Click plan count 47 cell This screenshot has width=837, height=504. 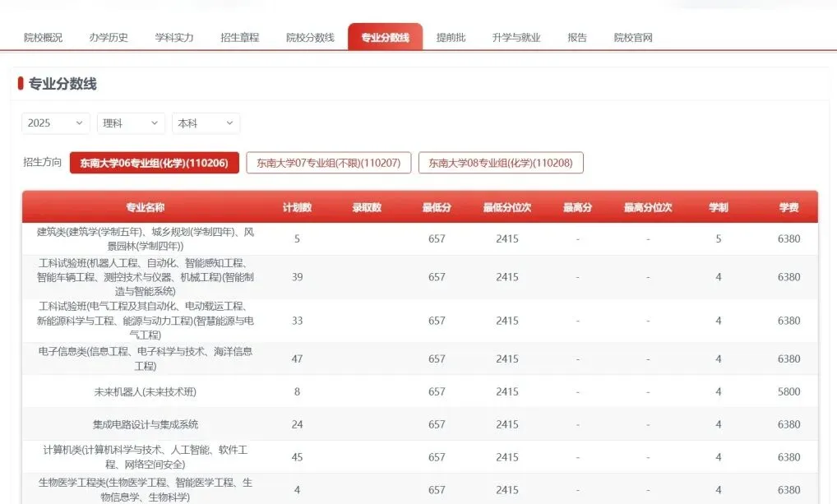(x=298, y=358)
